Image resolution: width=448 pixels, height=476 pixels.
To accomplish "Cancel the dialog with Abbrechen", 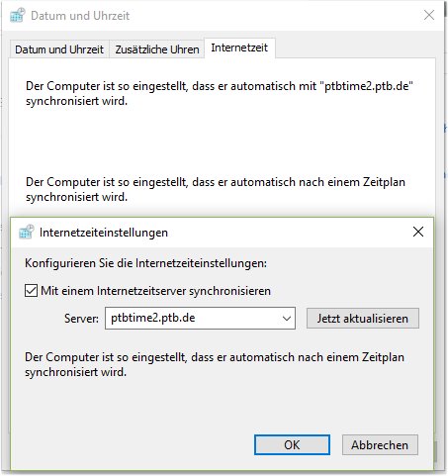I will 380,445.
